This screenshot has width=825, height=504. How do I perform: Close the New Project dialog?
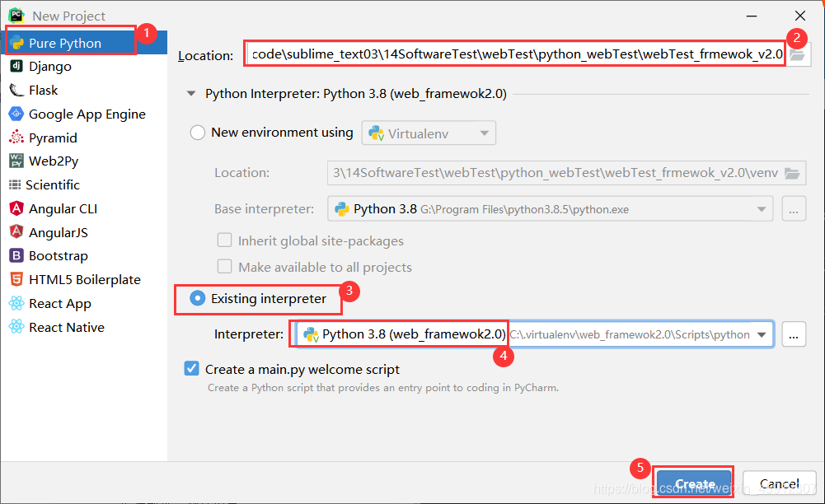[799, 16]
